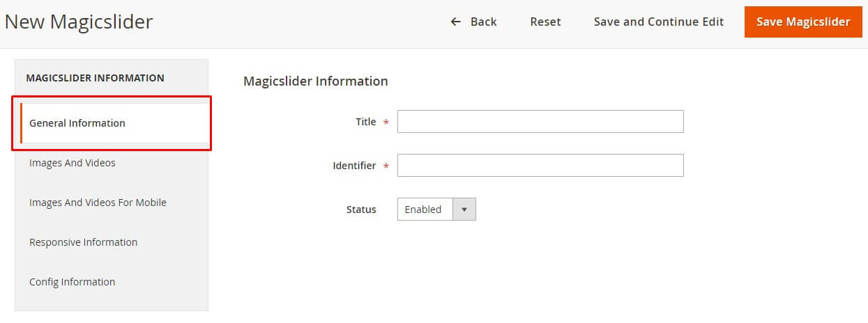
Task: Click the Title field label
Action: [x=365, y=122]
